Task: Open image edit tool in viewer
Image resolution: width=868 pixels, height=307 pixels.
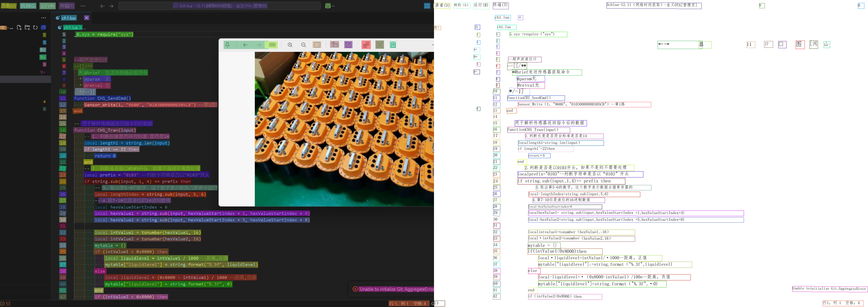Action: click(x=348, y=45)
